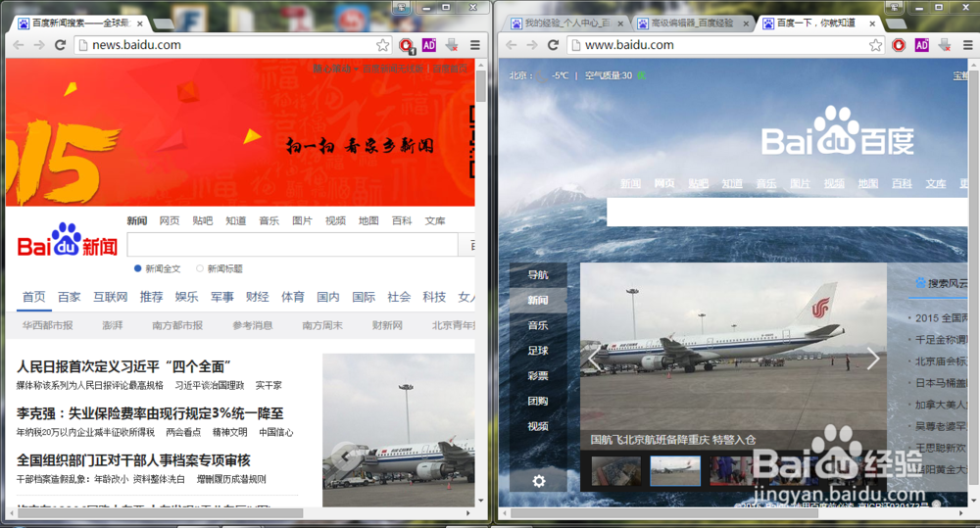980x528 pixels.
Task: Open the Chrome menu in the right window
Action: pos(967,45)
